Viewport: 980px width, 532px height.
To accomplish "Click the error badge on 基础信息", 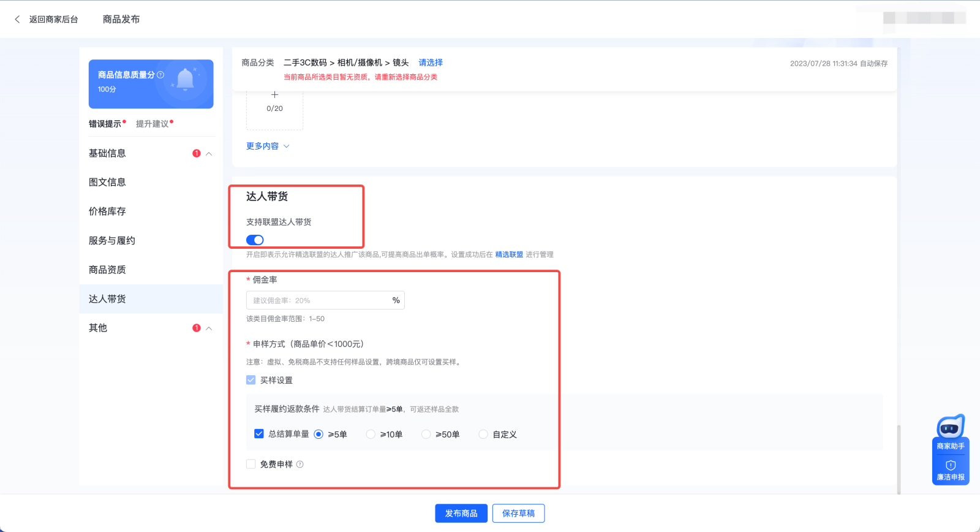I will [x=197, y=153].
